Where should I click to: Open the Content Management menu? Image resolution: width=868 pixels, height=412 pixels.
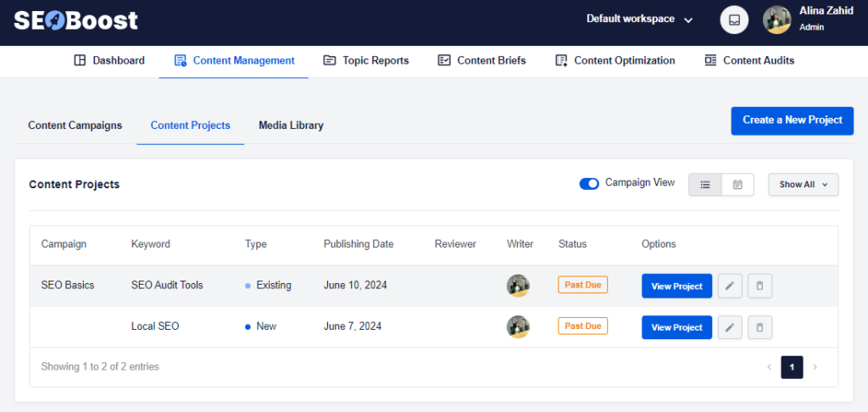234,61
